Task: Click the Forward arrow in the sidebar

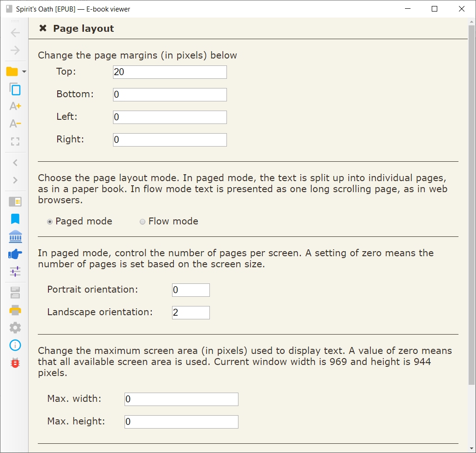Action: [x=15, y=50]
